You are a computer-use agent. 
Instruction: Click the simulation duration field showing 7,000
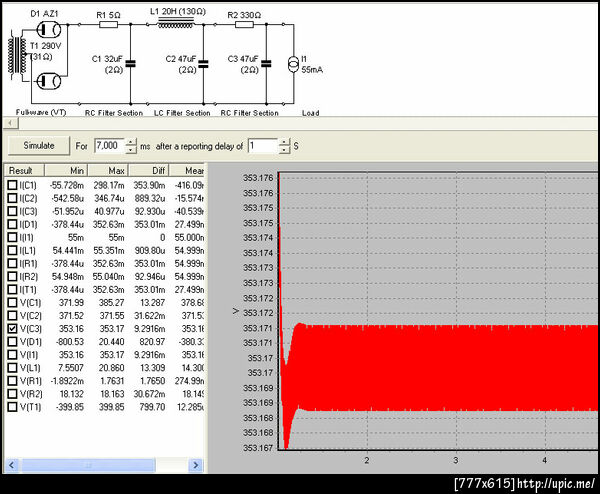109,146
